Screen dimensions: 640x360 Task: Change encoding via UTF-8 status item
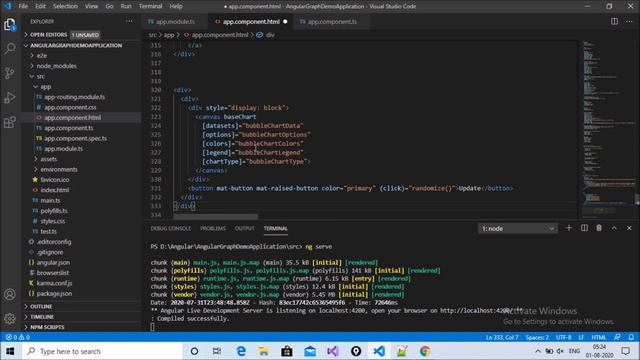coord(563,337)
